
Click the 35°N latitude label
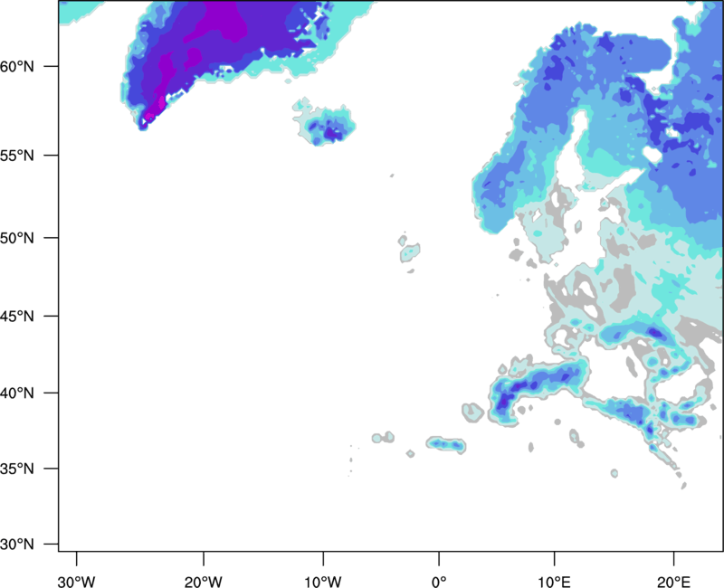(x=16, y=469)
